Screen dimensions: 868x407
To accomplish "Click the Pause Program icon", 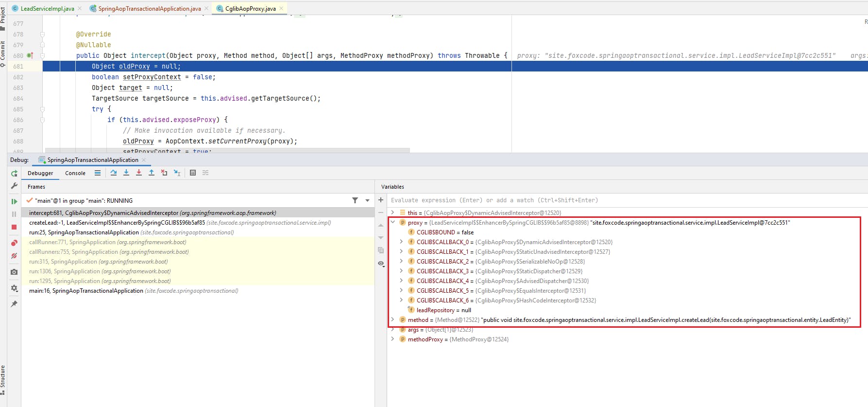I will (14, 214).
